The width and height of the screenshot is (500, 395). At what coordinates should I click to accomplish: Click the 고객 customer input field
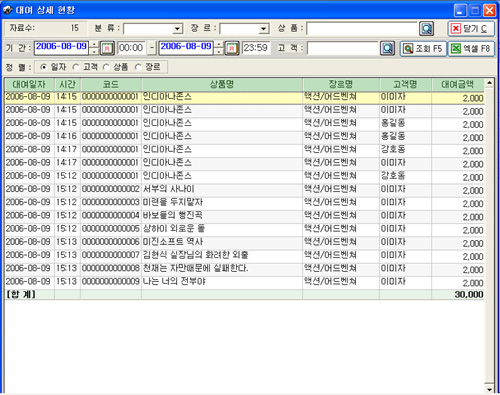point(343,49)
